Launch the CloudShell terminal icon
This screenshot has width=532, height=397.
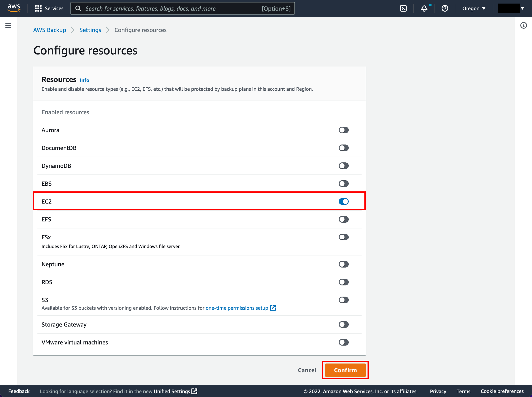pyautogui.click(x=403, y=8)
